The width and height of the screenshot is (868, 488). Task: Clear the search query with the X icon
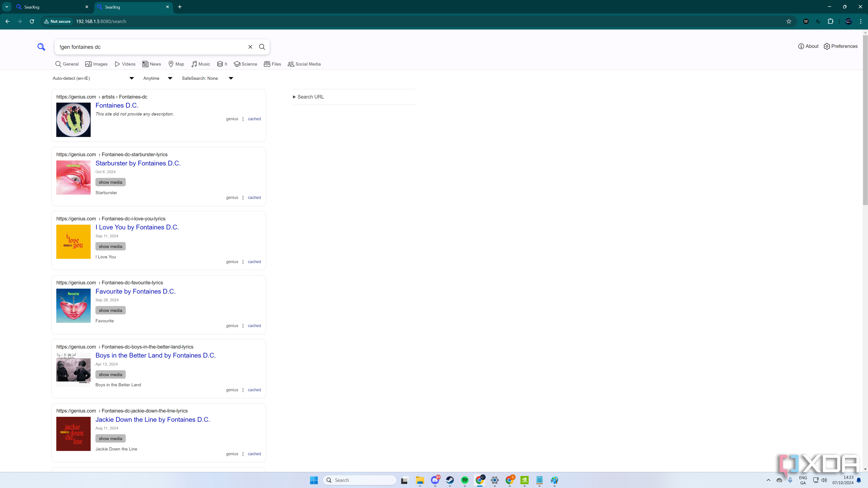tap(250, 47)
